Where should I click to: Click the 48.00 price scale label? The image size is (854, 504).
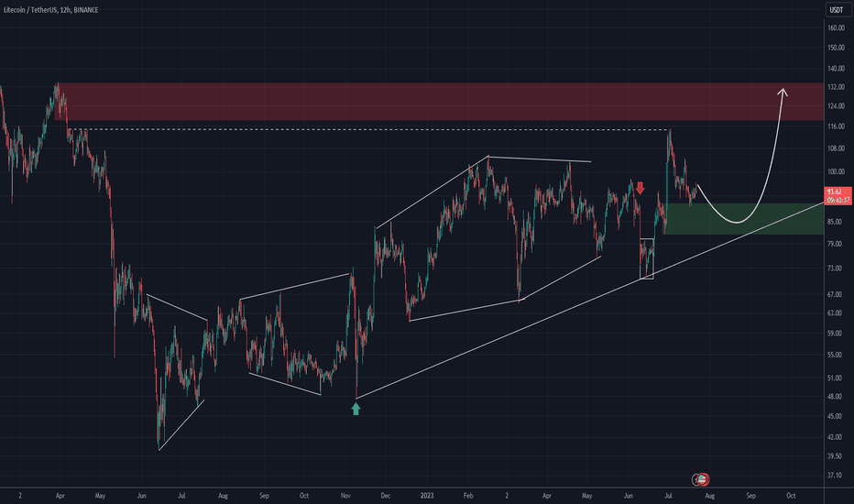(x=835, y=397)
